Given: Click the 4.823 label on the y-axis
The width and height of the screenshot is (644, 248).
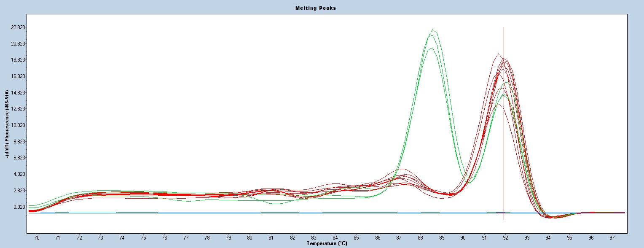Looking at the screenshot, I should coord(19,174).
